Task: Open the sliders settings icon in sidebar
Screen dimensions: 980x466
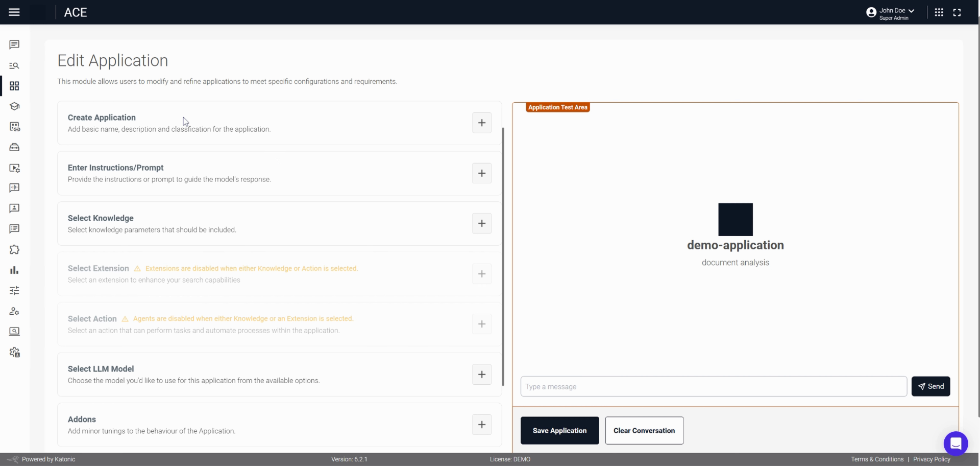Action: [x=14, y=290]
